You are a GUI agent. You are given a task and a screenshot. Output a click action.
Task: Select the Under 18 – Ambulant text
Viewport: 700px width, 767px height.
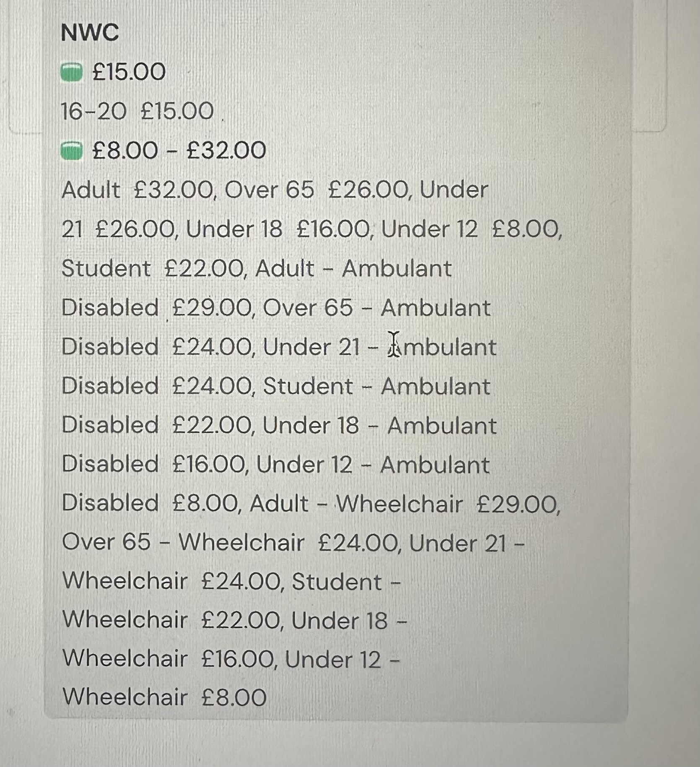pyautogui.click(x=379, y=426)
